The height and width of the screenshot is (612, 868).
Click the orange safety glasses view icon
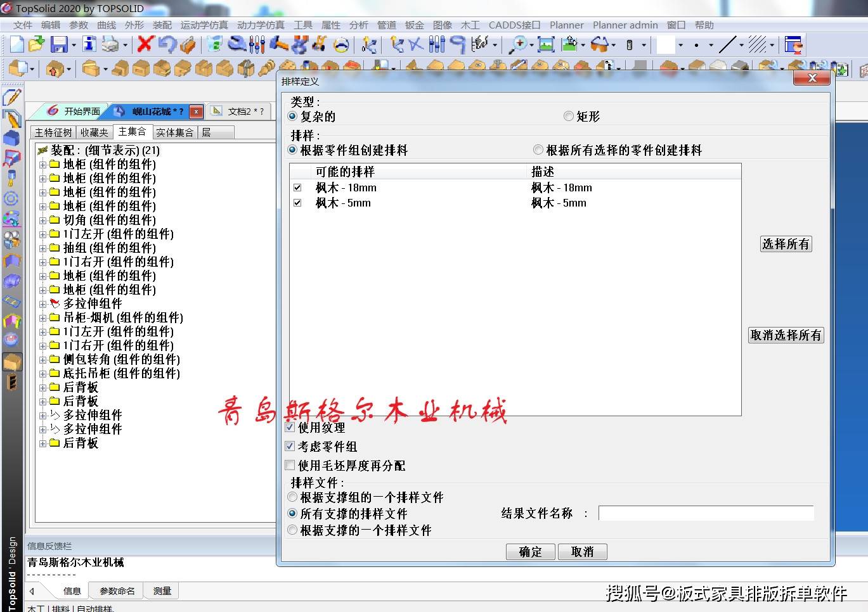[599, 44]
